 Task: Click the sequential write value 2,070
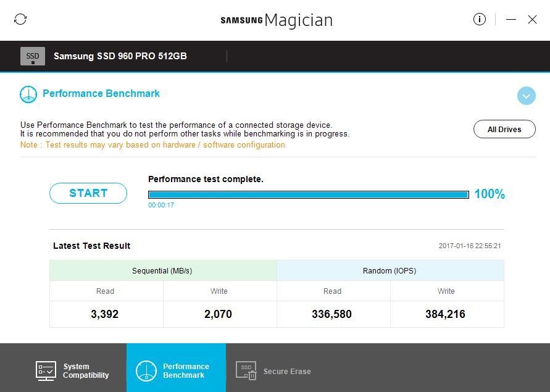coord(218,314)
